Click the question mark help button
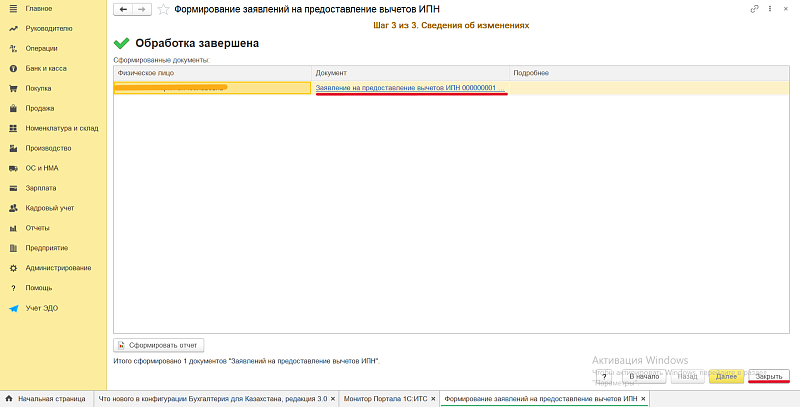 (x=605, y=377)
